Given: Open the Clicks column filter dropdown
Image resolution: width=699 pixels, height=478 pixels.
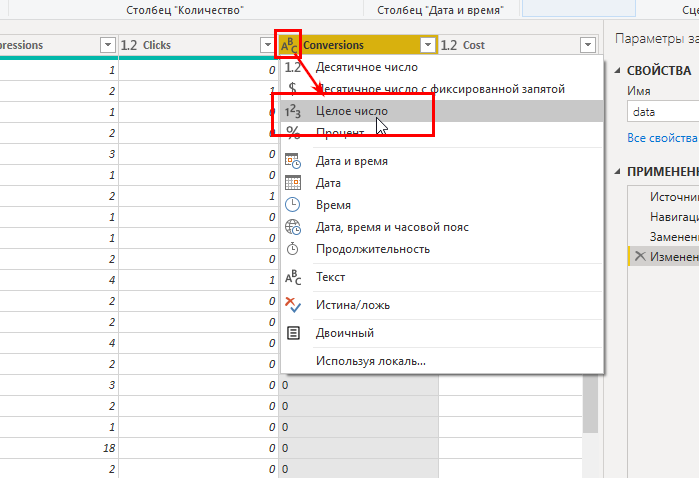Looking at the screenshot, I should coord(267,45).
